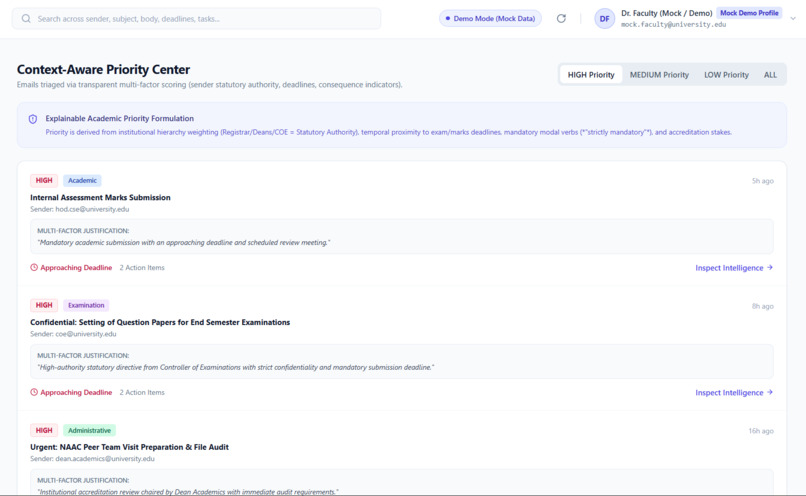
Task: Click the Mock Demo Profile badge
Action: (749, 13)
